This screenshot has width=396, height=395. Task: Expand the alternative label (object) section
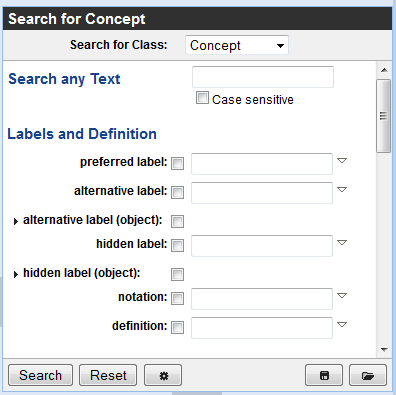(16, 221)
